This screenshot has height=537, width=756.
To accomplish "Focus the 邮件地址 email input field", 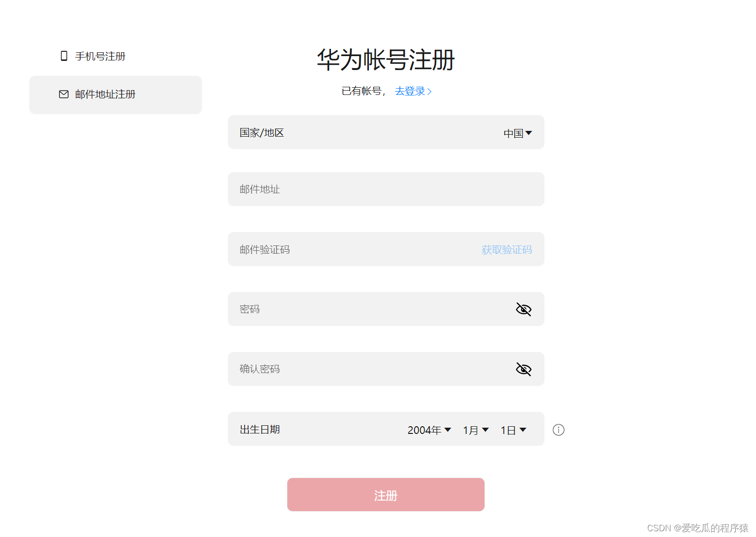I will click(x=386, y=189).
